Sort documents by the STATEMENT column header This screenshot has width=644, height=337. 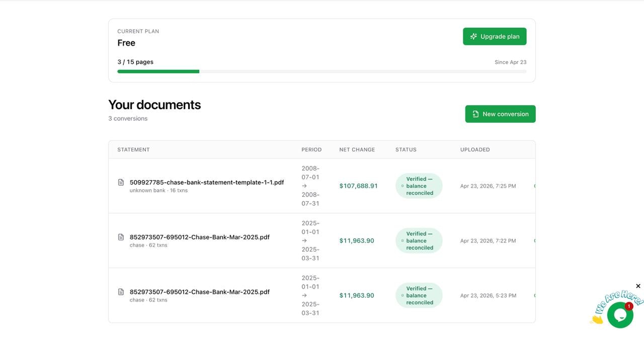click(x=133, y=149)
